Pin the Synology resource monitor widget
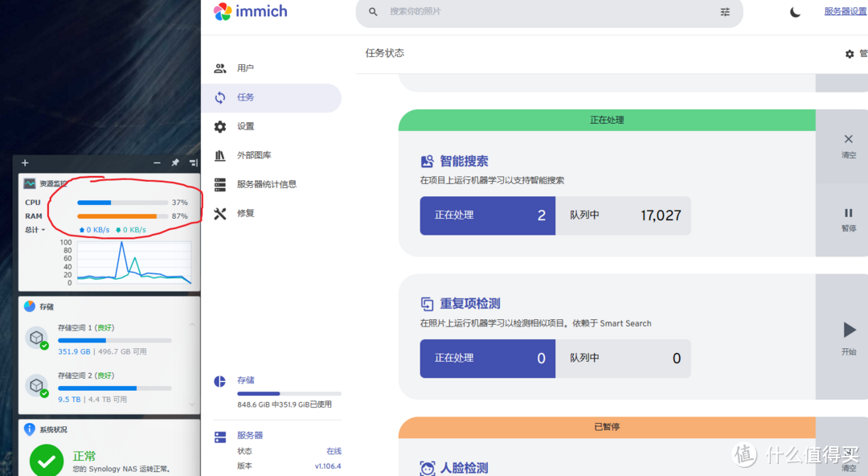Screen dimensions: 868x476 [174, 162]
